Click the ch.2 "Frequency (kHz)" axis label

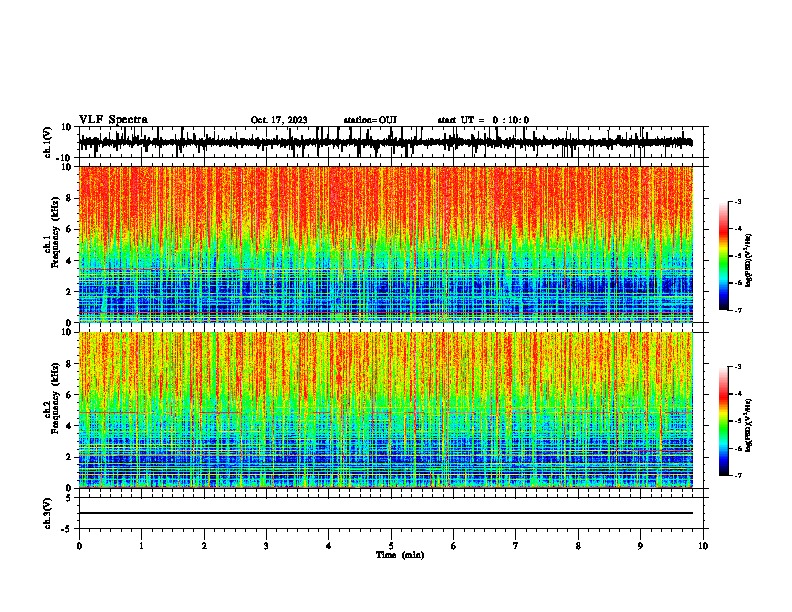(55, 398)
